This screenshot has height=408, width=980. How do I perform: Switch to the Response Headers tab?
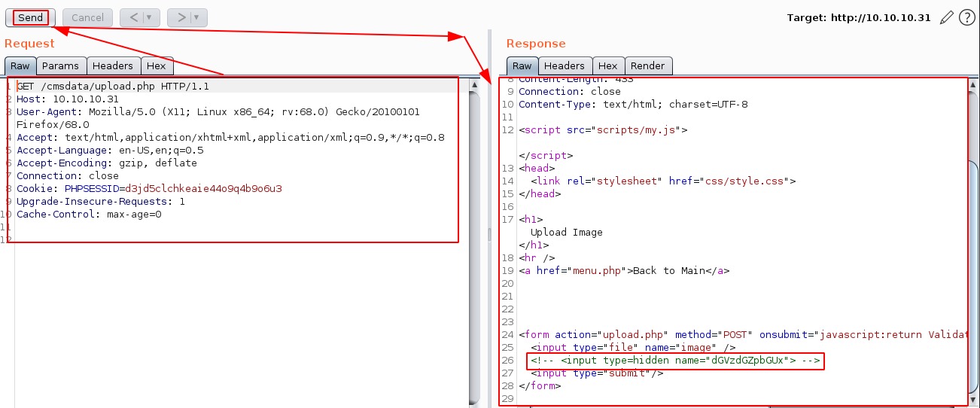coord(565,66)
